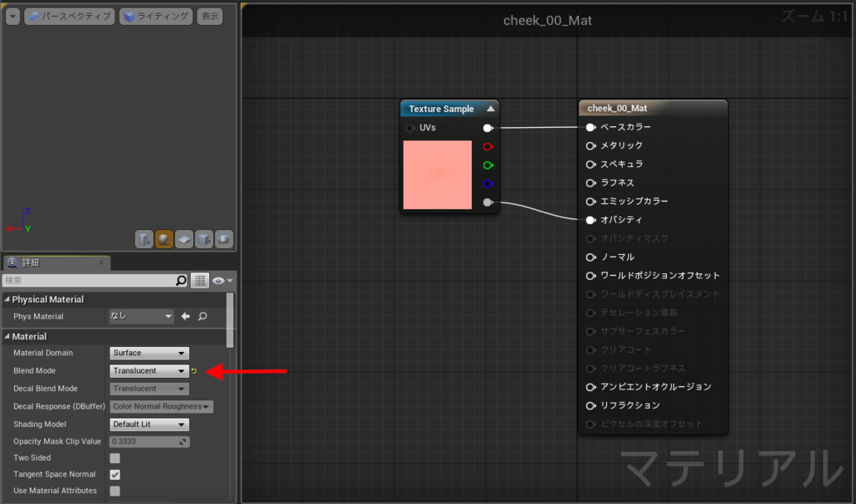This screenshot has width=856, height=504.
Task: Click the Opacity Mask Clip Value field
Action: [x=149, y=441]
